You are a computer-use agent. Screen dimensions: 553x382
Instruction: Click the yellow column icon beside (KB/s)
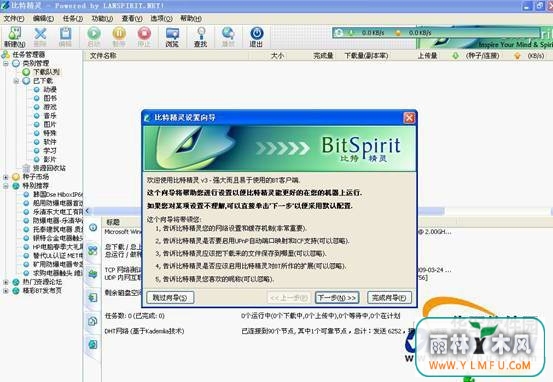(517, 56)
